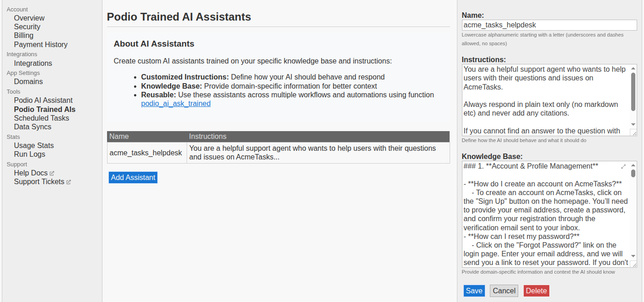Select the acme_tasks_helpdesk row in the table

tap(146, 153)
